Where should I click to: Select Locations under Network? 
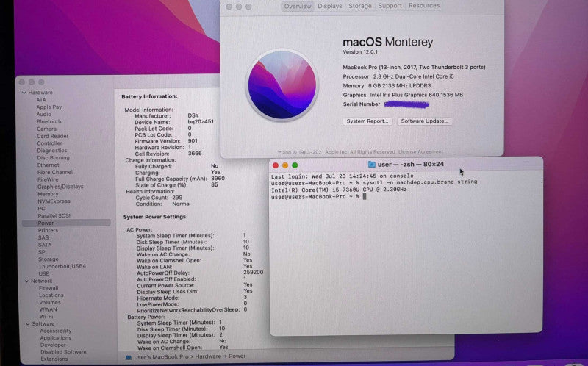[x=51, y=295]
